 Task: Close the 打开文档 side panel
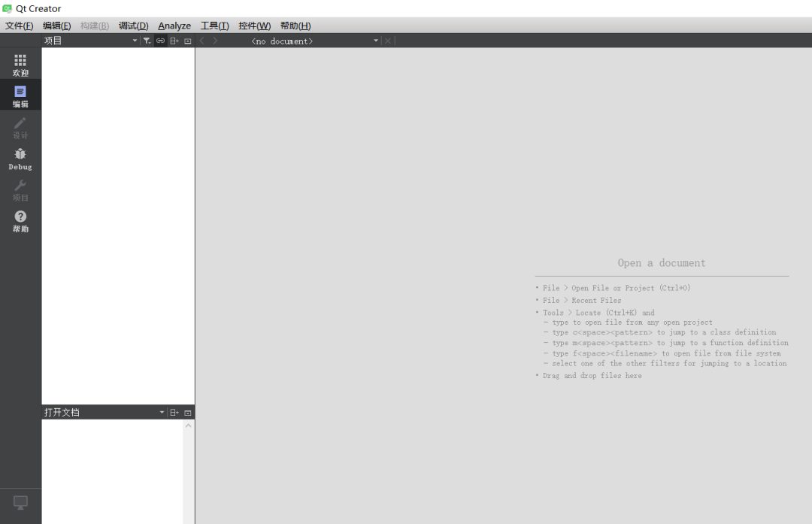188,412
